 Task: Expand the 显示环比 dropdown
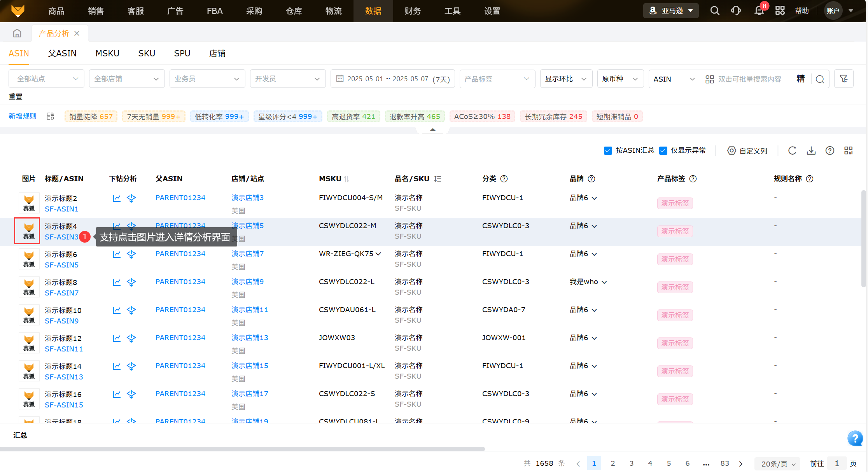pos(566,79)
